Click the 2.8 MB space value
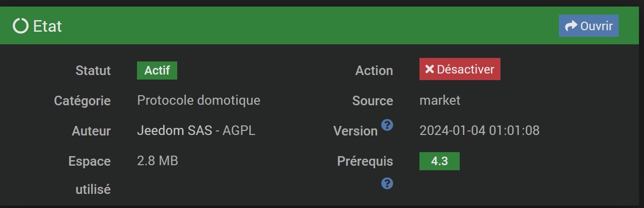Image resolution: width=644 pixels, height=208 pixels. coord(158,161)
